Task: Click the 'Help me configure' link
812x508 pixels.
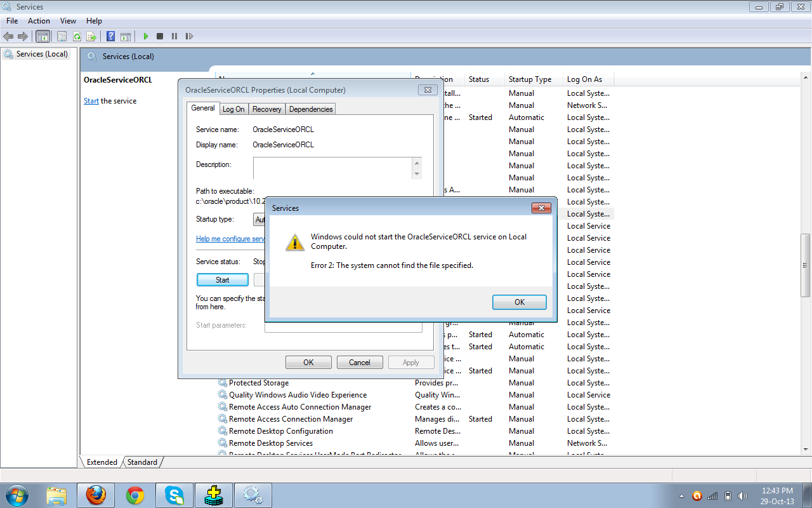Action: click(x=230, y=239)
